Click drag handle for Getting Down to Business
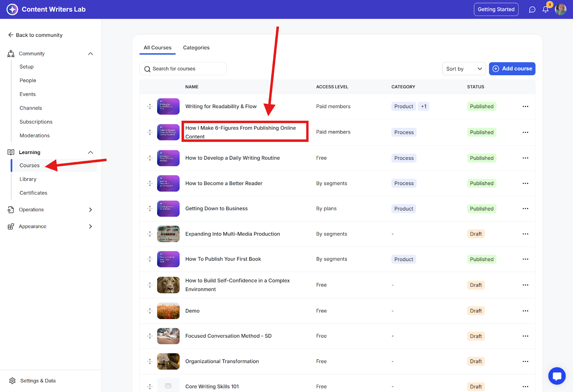The height and width of the screenshot is (392, 573). [150, 209]
